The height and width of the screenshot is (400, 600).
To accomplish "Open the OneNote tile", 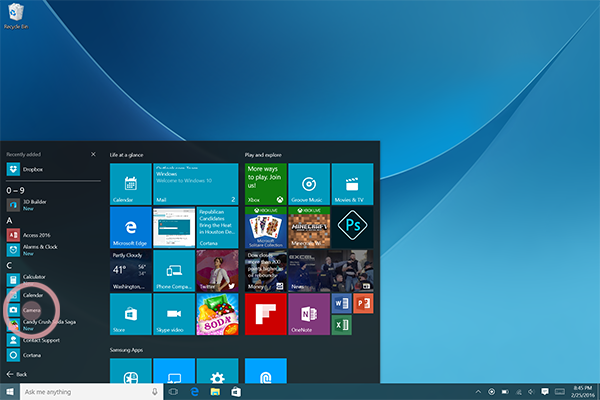I will coord(309,314).
